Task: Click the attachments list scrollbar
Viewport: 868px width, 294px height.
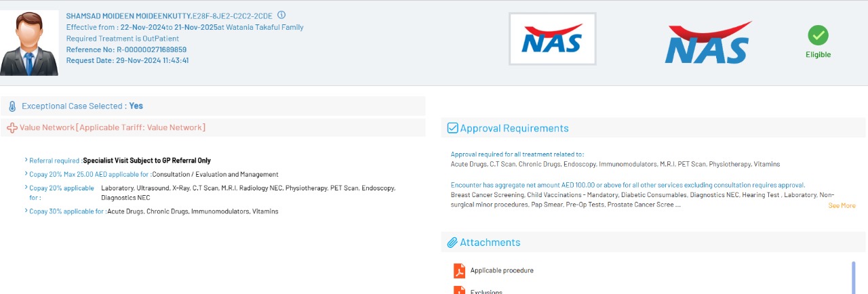Action: pos(853,276)
